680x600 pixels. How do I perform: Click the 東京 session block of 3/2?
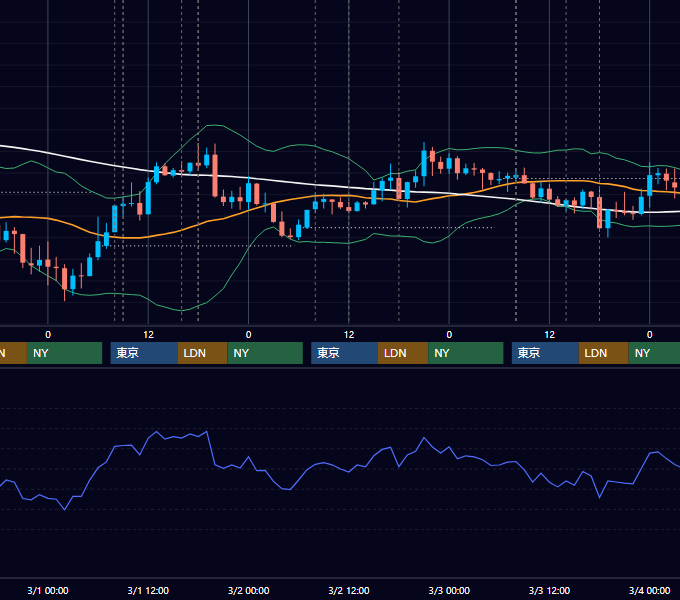click(x=344, y=353)
